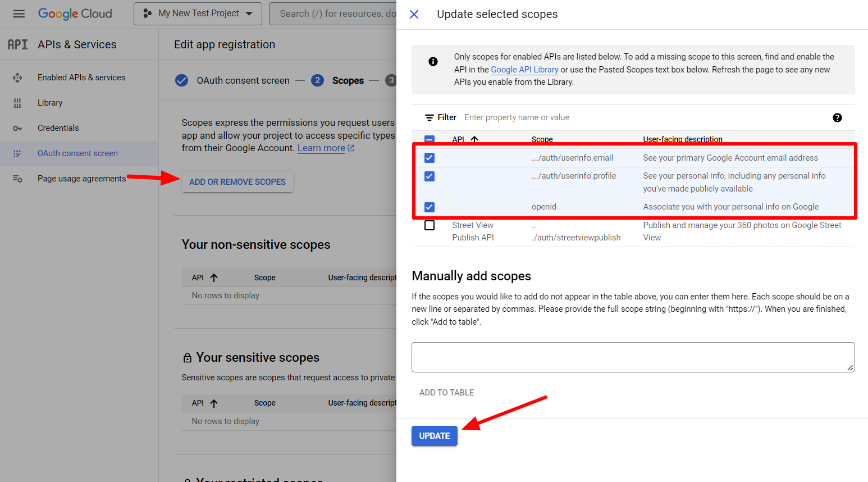The image size is (868, 482).
Task: Click the OAuth consent screen step label
Action: tap(243, 80)
